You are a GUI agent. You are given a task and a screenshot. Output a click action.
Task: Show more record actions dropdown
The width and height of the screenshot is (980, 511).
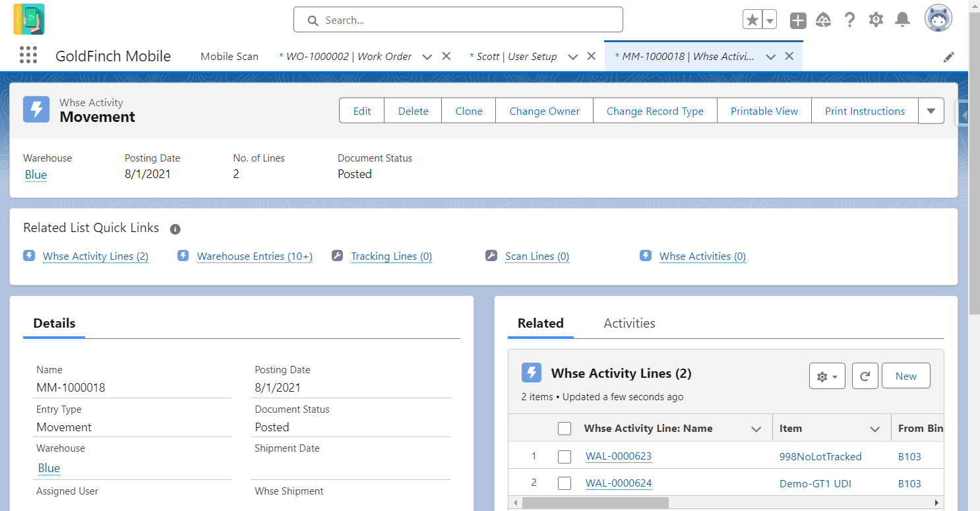pyautogui.click(x=931, y=111)
